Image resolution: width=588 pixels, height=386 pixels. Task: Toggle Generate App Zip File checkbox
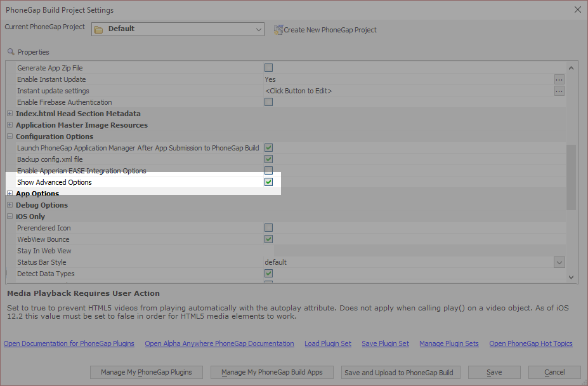[268, 67]
